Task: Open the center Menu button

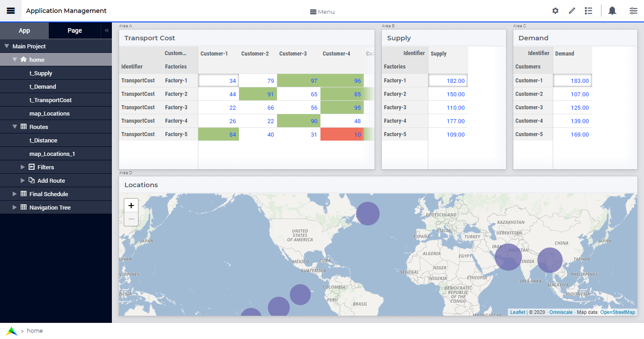Action: (x=322, y=12)
